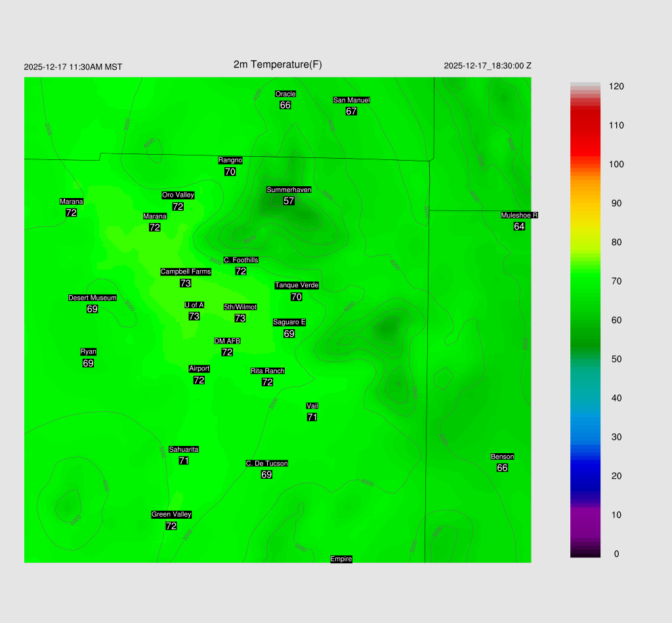Click the 2m Temperature(F) map title
Image resolution: width=672 pixels, height=623 pixels.
coord(278,64)
